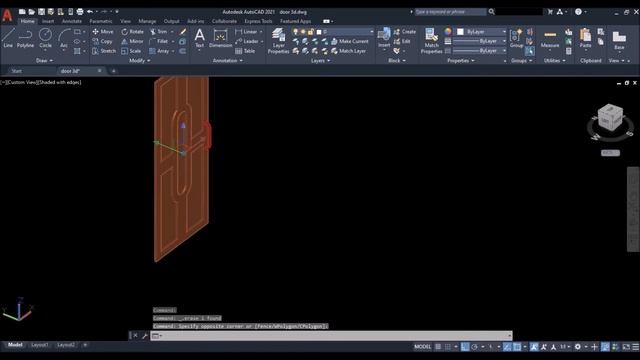Click the Create block button
The image size is (640, 360).
point(405,31)
